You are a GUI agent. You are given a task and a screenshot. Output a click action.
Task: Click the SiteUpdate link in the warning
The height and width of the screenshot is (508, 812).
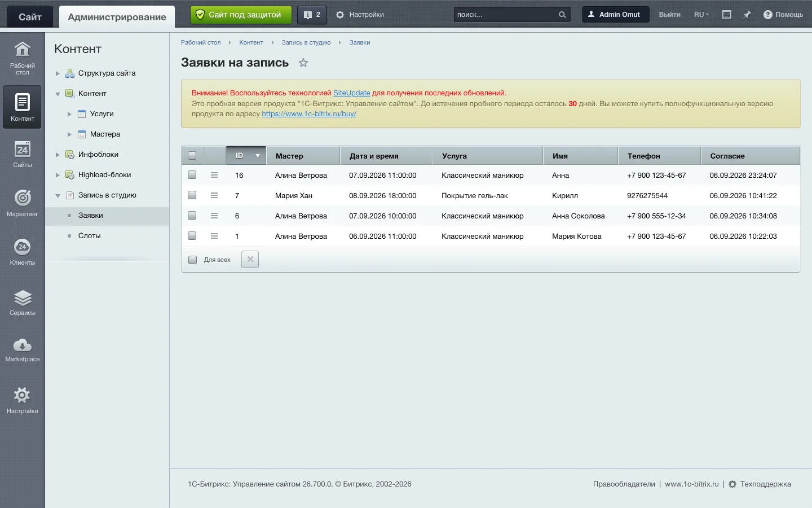pyautogui.click(x=351, y=93)
